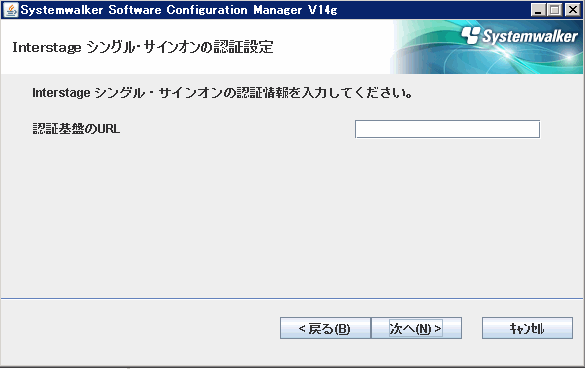Click the Systemwalker wordmark text in the banner
585x369 pixels.
[530, 37]
